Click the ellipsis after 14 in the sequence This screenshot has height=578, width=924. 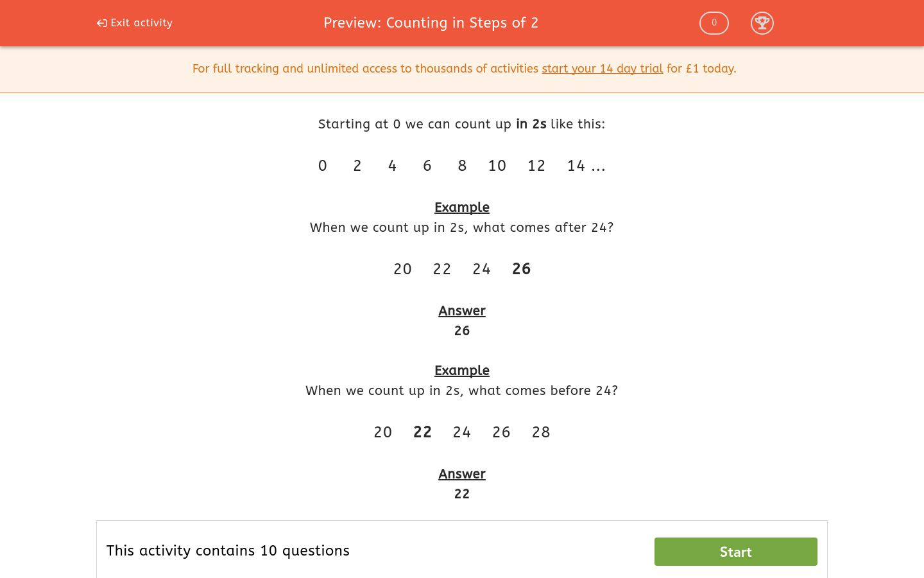click(x=598, y=166)
